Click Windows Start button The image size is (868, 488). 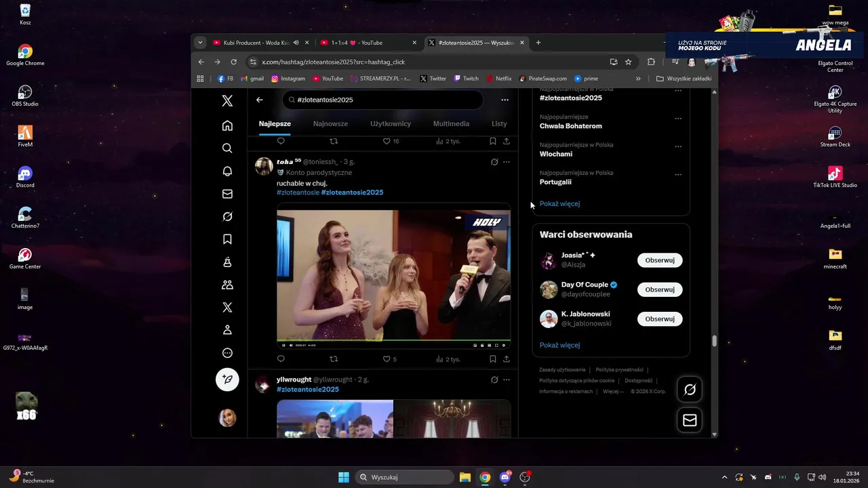344,477
